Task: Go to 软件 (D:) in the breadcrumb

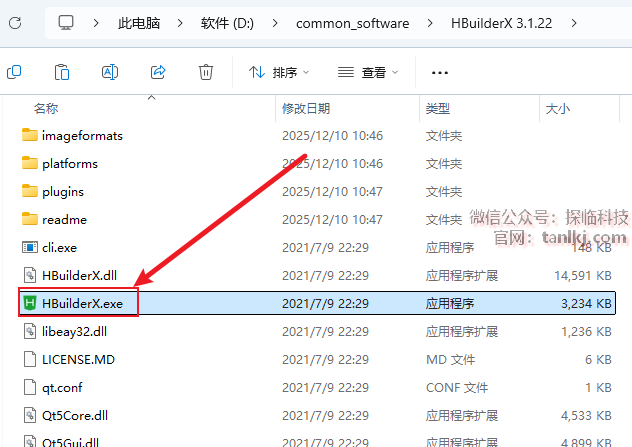Action: [x=227, y=23]
